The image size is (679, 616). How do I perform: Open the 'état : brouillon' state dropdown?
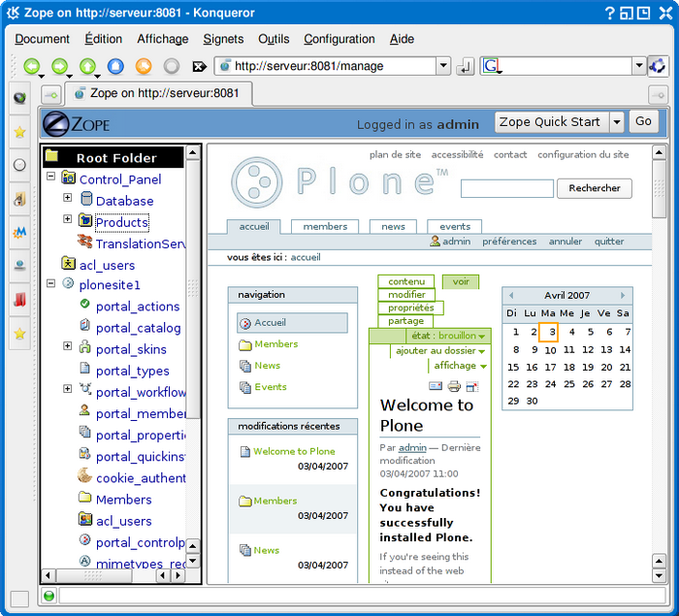(448, 336)
